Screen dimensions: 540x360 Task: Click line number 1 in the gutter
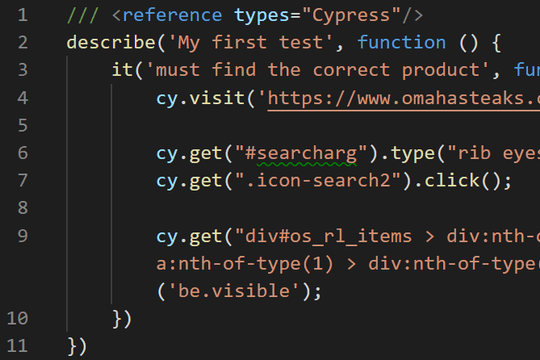23,16
